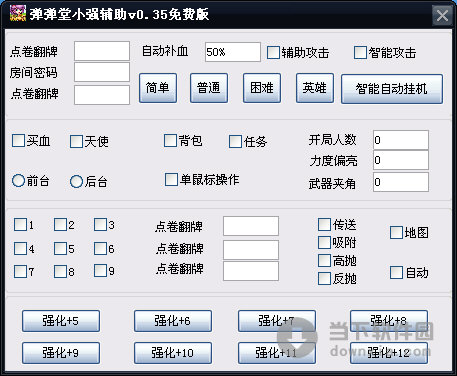Focus the 武器夹角 input field
Screen dimensions: 457x376
click(x=401, y=182)
